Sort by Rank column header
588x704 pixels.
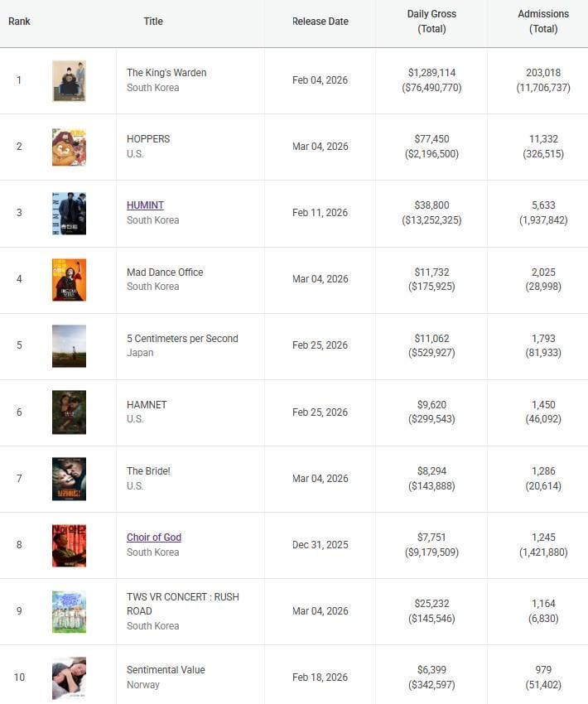coord(19,22)
